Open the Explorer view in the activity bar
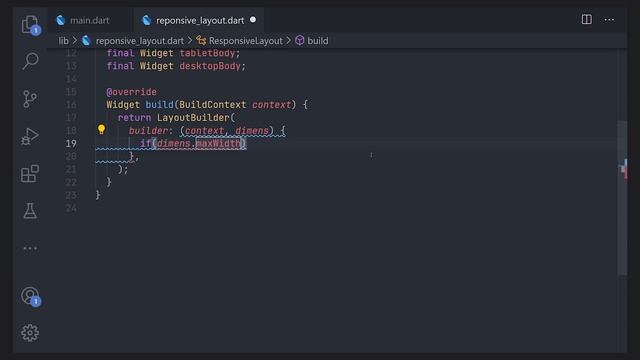The image size is (640, 360). 30,24
